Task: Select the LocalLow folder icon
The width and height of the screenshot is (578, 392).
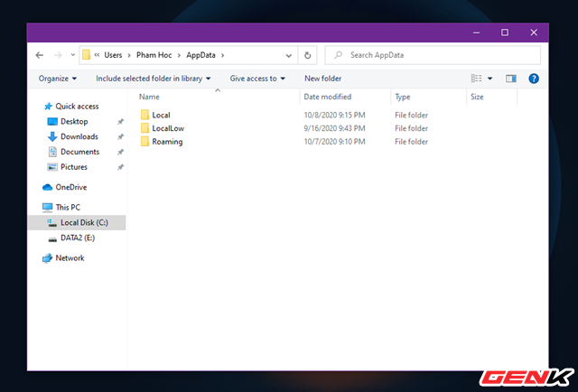Action: coord(144,128)
